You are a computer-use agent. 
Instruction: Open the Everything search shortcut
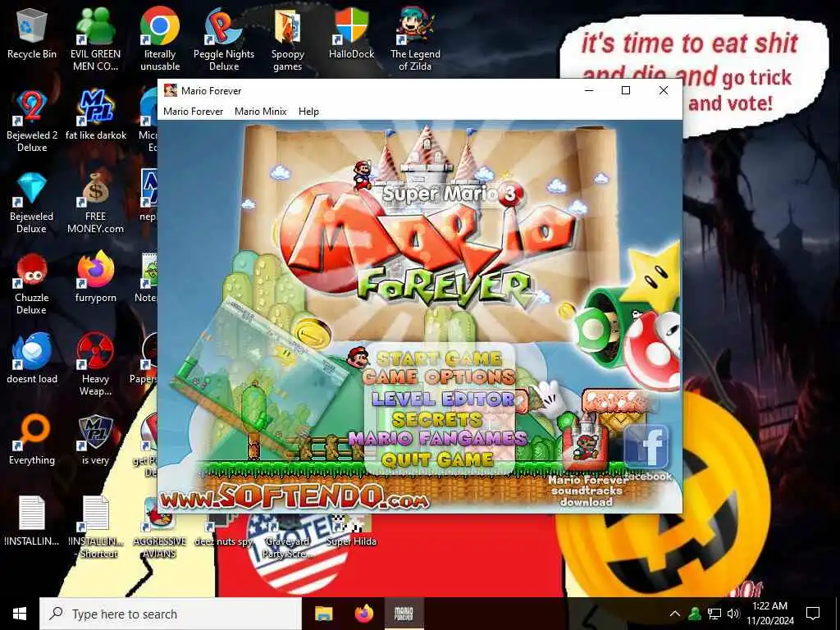click(x=32, y=440)
